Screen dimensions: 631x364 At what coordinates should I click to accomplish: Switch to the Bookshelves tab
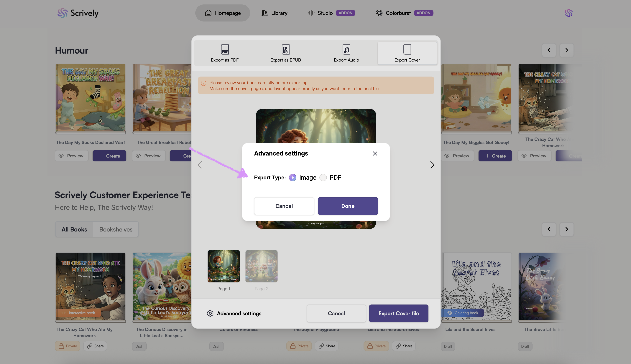116,229
